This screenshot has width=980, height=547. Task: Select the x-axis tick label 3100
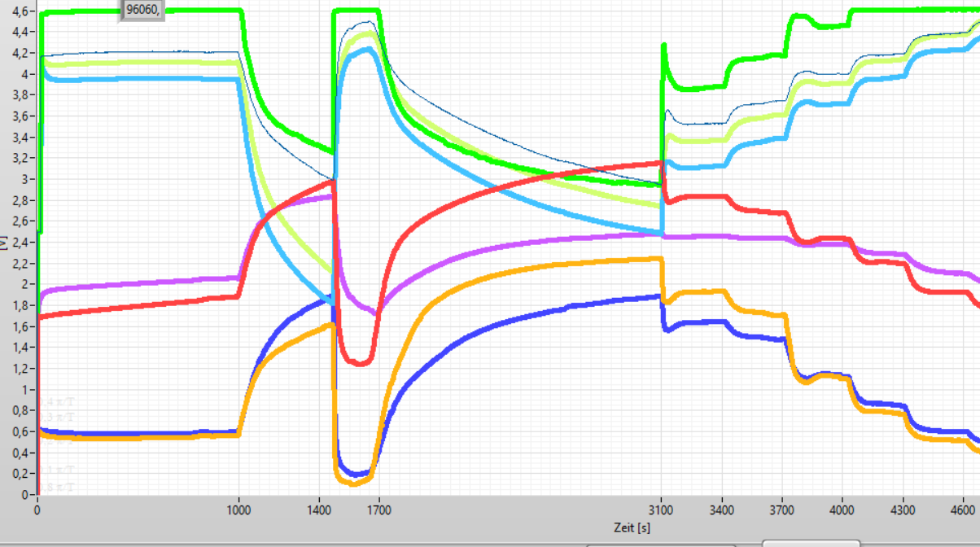660,511
